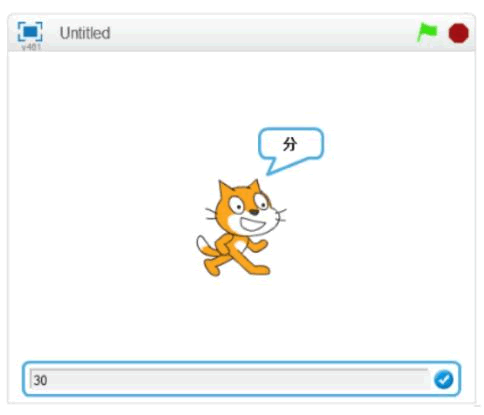
Task: Click the number 30 in the ask box
Action: tap(40, 380)
